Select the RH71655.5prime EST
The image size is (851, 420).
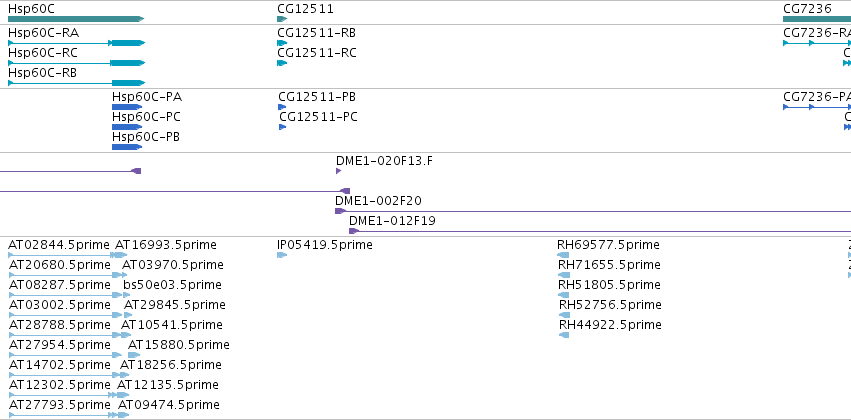tap(564, 275)
